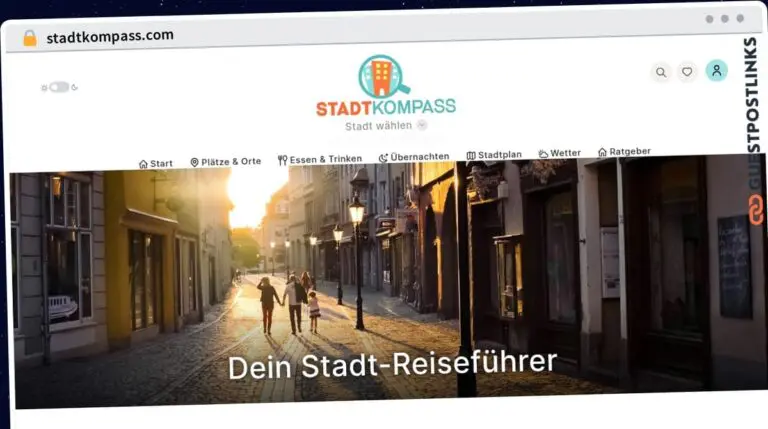Viewport: 768px width, 429px height.
Task: Open the Wetter menu item
Action: 559,153
